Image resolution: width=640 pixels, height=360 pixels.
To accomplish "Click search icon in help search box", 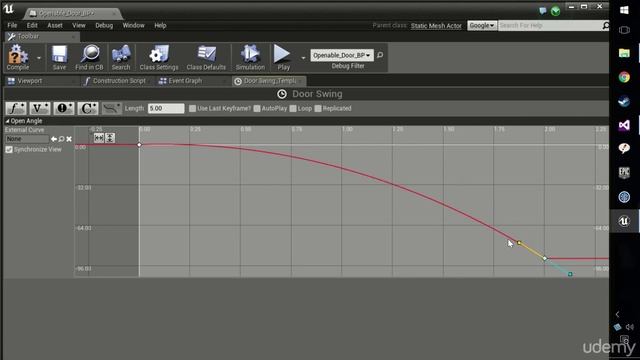I will (x=605, y=26).
